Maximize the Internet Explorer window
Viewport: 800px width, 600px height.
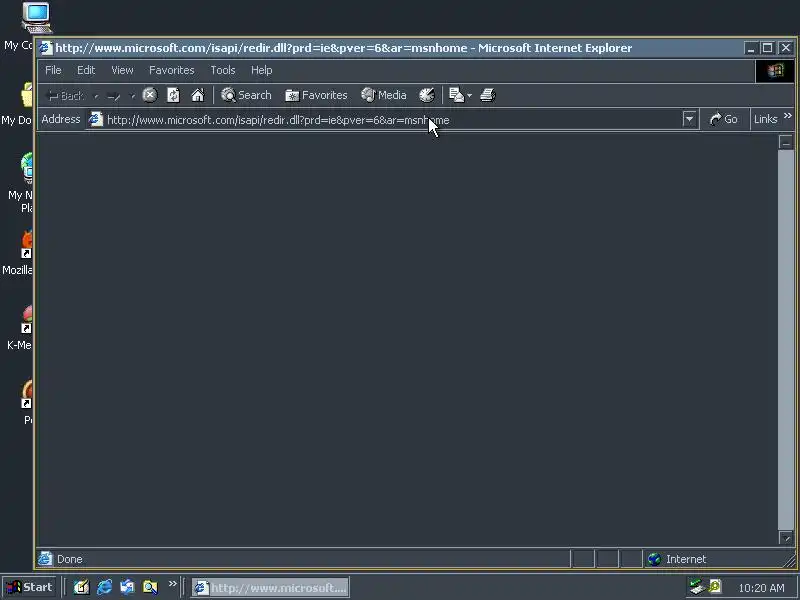[767, 48]
